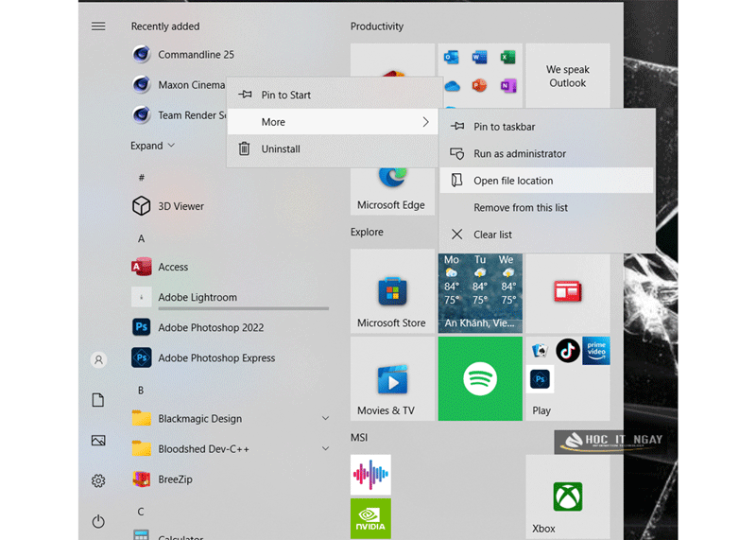Open the Microsoft Store tile
756x540 pixels.
click(392, 291)
